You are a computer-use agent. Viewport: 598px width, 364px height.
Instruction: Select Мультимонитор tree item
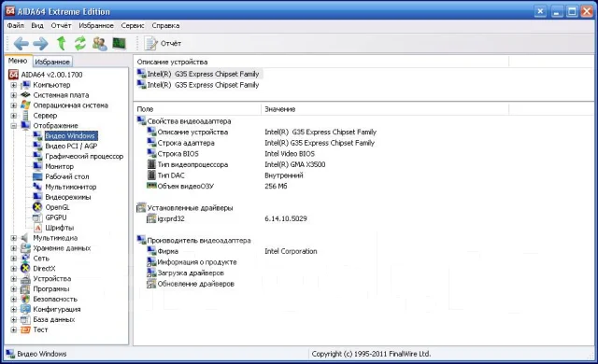(71, 187)
